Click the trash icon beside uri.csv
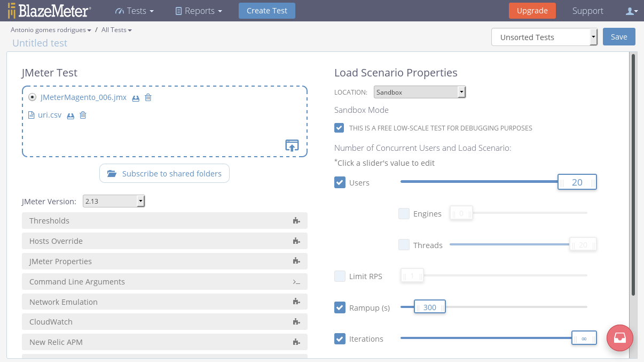 tap(83, 115)
